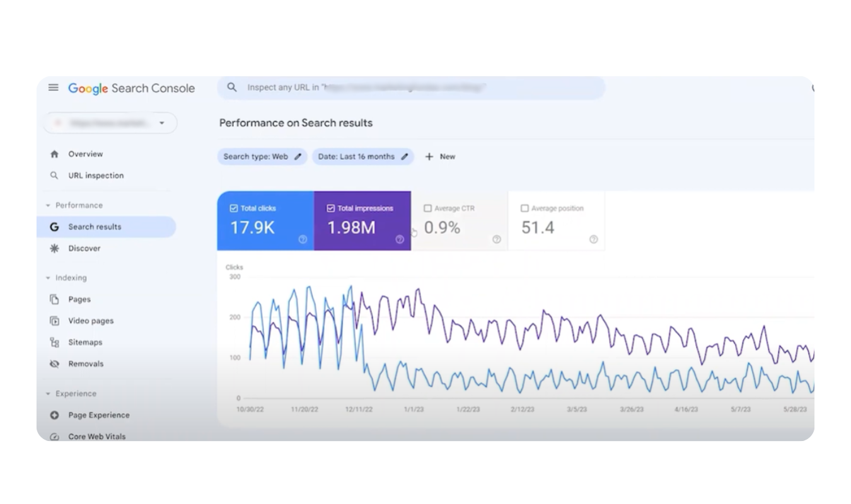The width and height of the screenshot is (851, 504).
Task: Click the Inspect any URL search field
Action: click(410, 88)
